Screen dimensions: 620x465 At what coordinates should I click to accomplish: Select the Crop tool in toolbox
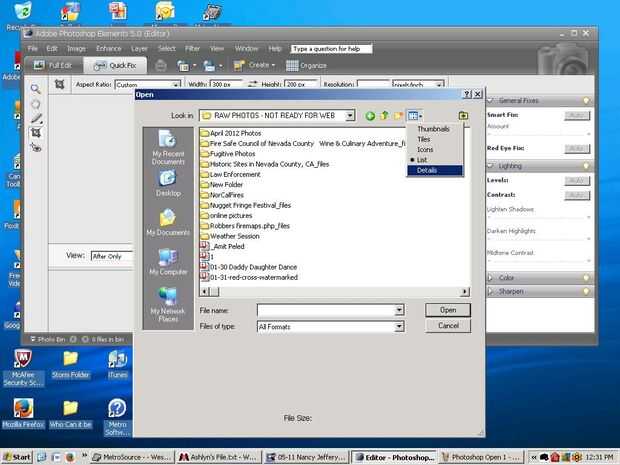click(x=36, y=133)
